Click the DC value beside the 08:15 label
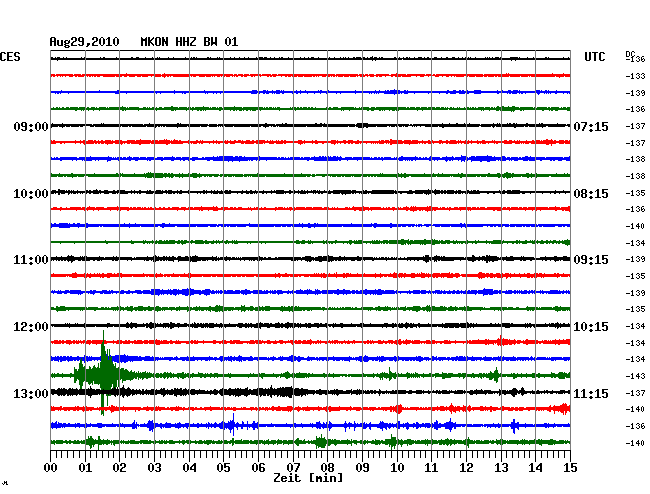650x494 pixels. click(635, 193)
